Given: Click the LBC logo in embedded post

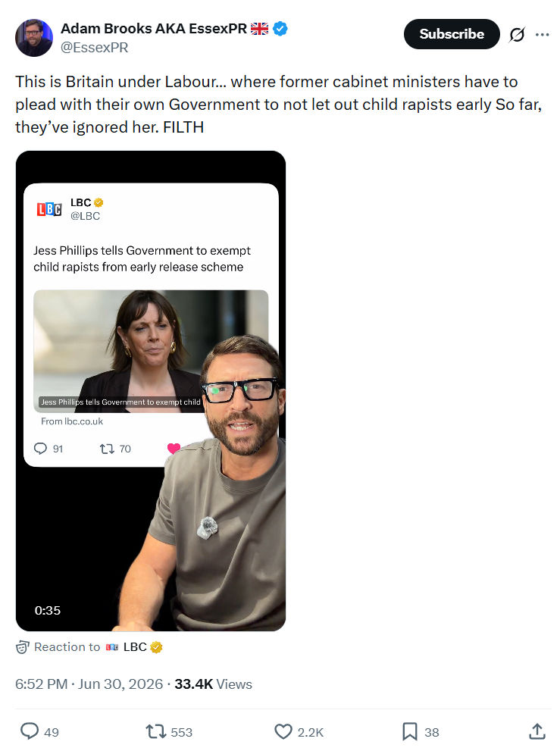Looking at the screenshot, I should click(x=49, y=209).
